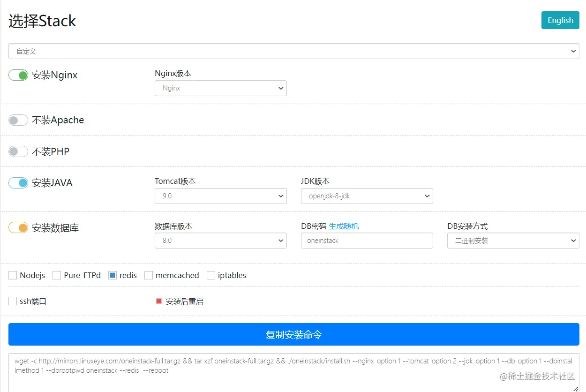
Task: Open the 自定义 stack selection dropdown
Action: click(x=294, y=51)
